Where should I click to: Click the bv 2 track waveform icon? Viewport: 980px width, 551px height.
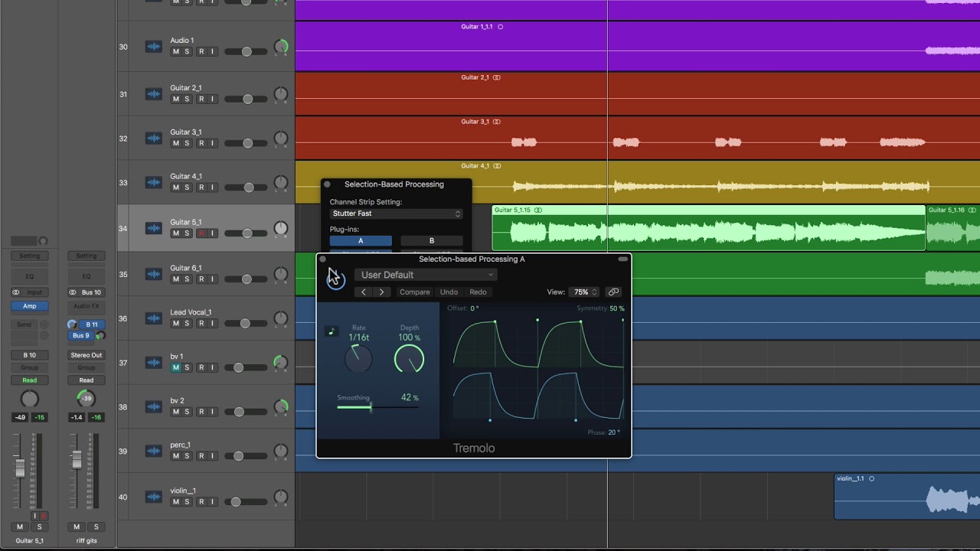coord(154,407)
